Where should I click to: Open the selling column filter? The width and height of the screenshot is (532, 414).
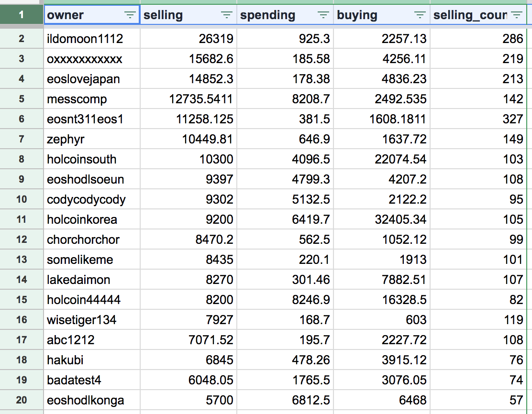pyautogui.click(x=227, y=15)
